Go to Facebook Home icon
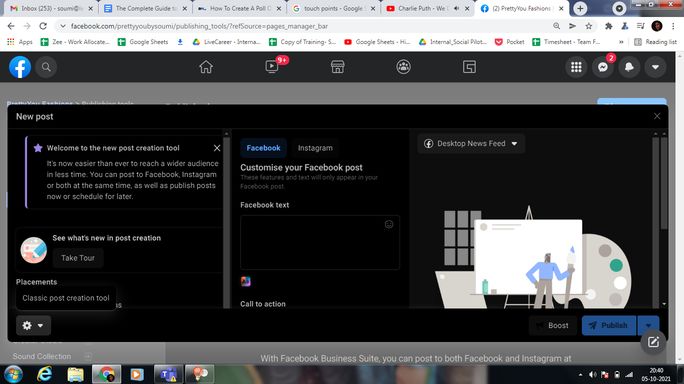The height and width of the screenshot is (384, 684). point(206,67)
